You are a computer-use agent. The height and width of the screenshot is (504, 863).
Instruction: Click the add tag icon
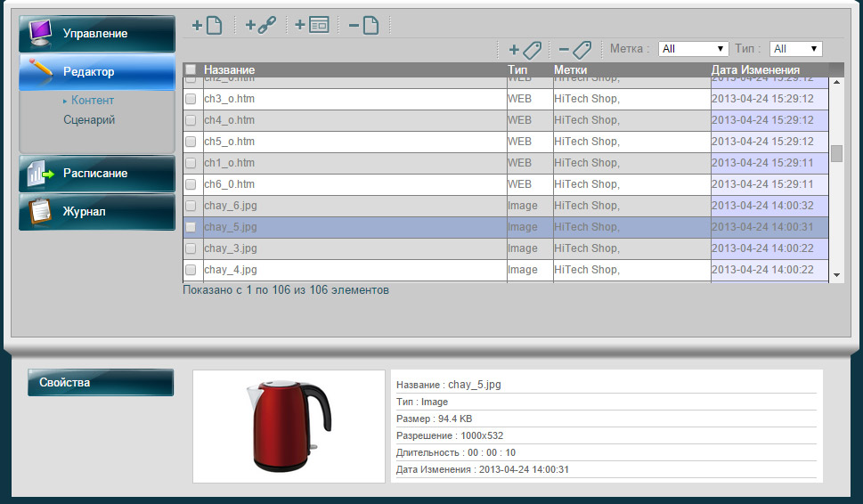click(525, 49)
